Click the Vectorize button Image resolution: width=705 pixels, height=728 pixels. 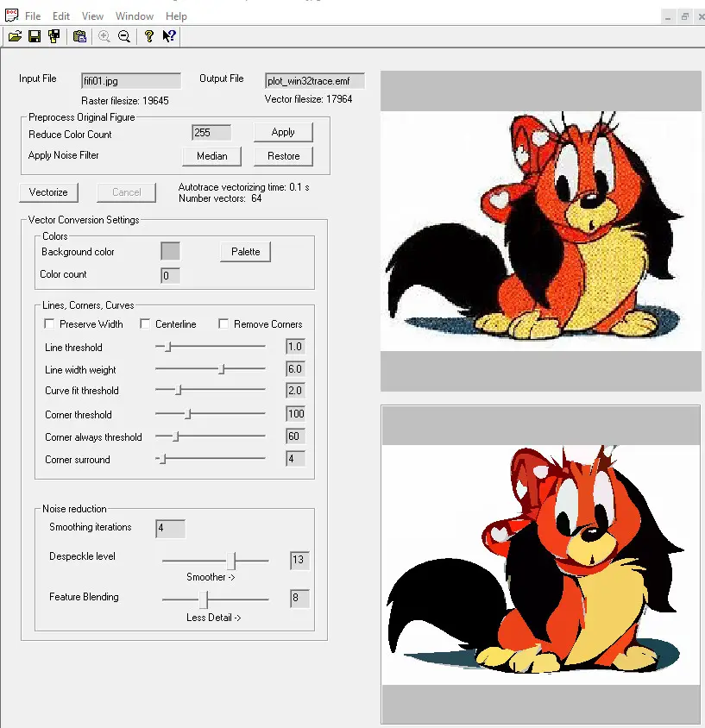[x=48, y=192]
